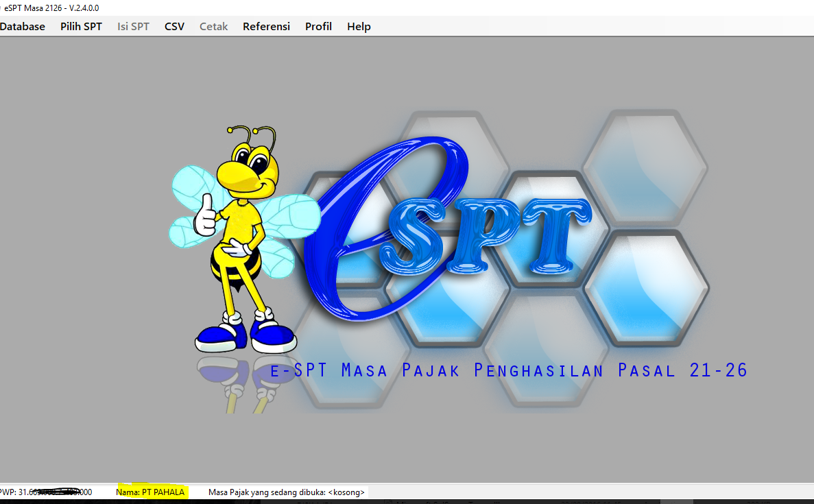Click 'Masa Pajak yang sedang dibuka: <kosong>' status
Viewport: 814px width, 504px height.
click(287, 492)
